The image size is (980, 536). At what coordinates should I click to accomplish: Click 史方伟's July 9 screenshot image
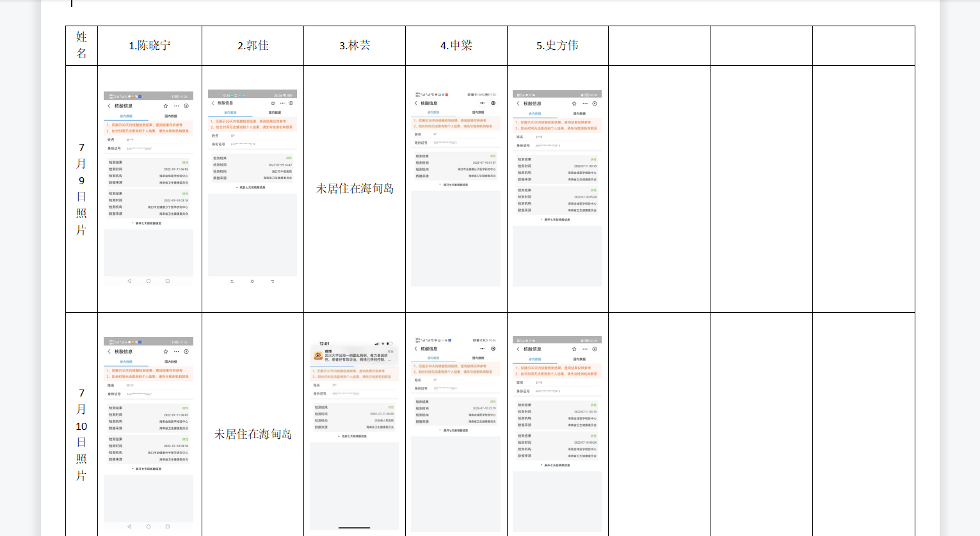pyautogui.click(x=557, y=189)
